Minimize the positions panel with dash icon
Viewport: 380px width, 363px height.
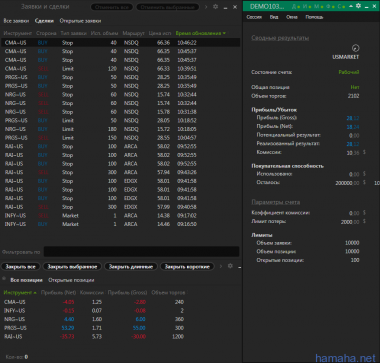[x=239, y=267]
